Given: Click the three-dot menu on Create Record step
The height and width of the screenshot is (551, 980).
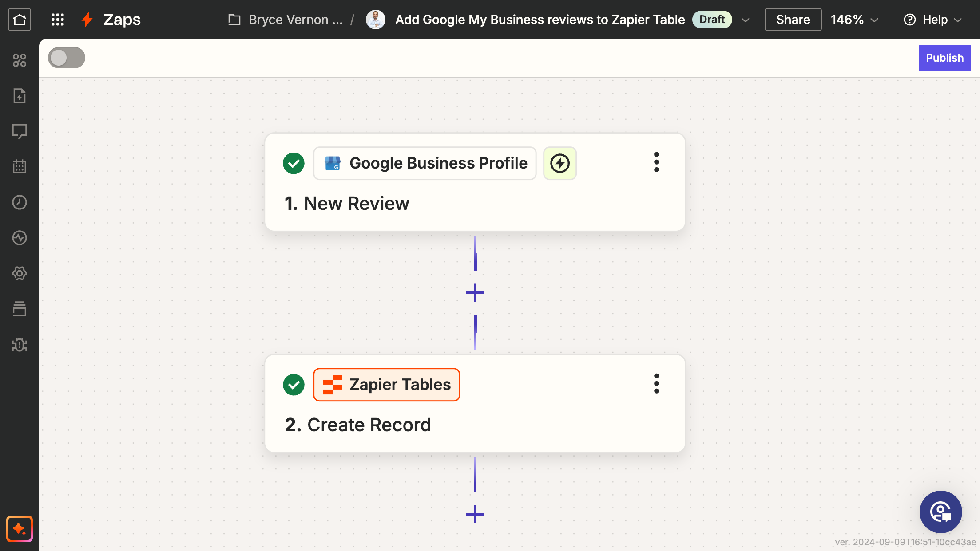Looking at the screenshot, I should point(655,384).
